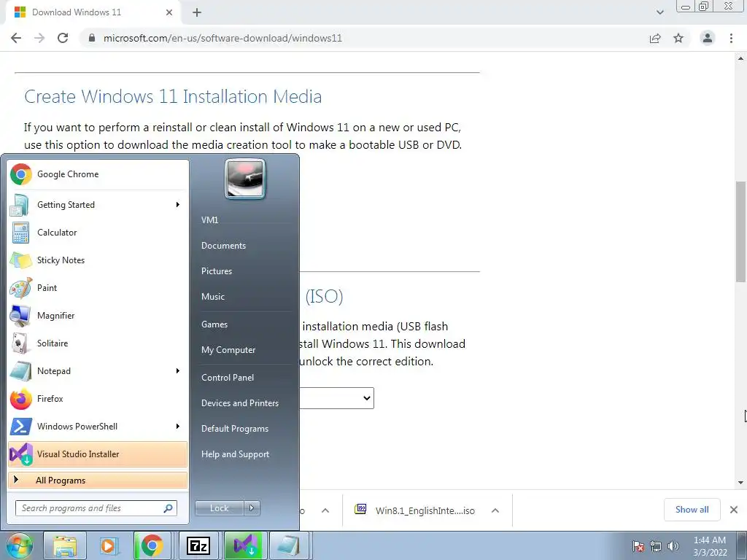Open the Chrome tab search chevron
The width and height of the screenshot is (747, 560).
(659, 12)
